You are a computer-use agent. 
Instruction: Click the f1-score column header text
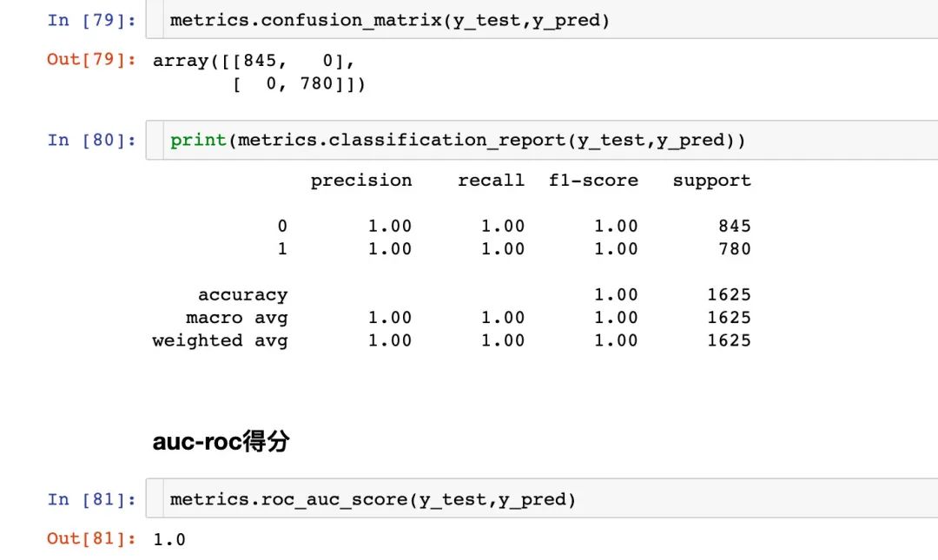[x=593, y=180]
